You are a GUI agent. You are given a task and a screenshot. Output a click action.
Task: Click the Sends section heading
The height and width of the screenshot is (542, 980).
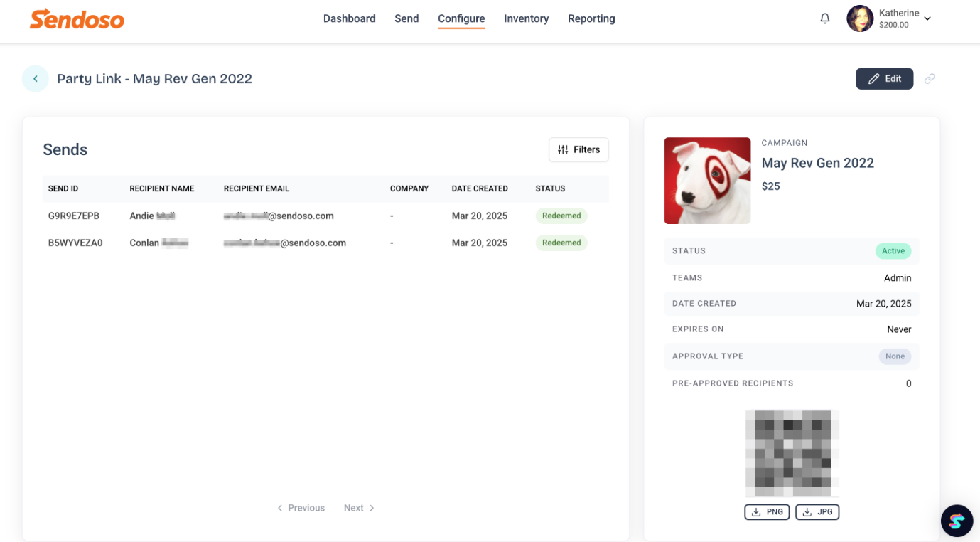pos(65,149)
